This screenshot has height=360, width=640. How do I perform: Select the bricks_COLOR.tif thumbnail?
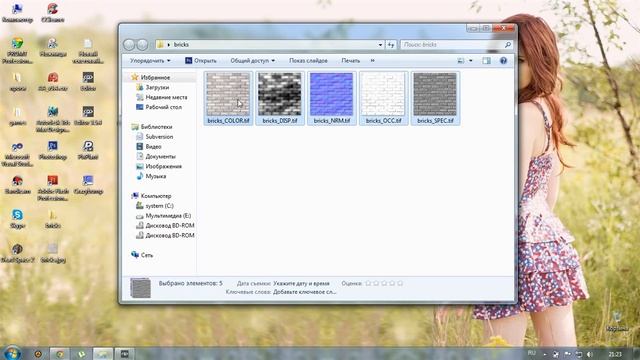(228, 94)
